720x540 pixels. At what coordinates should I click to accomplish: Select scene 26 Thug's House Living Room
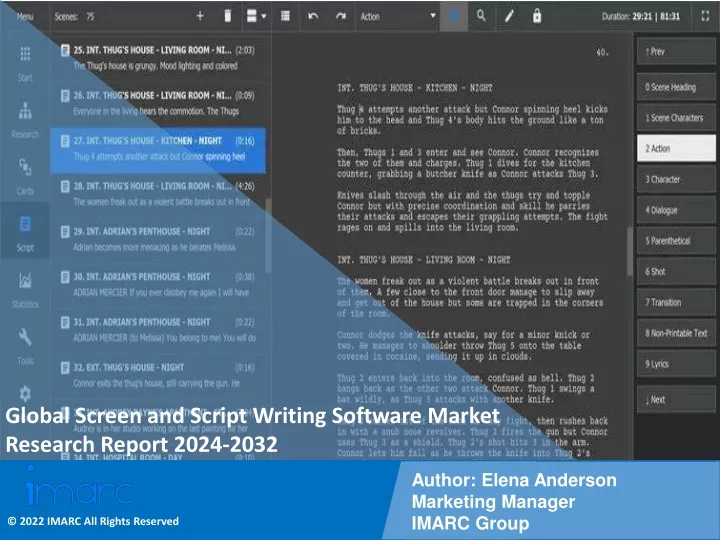[158, 103]
